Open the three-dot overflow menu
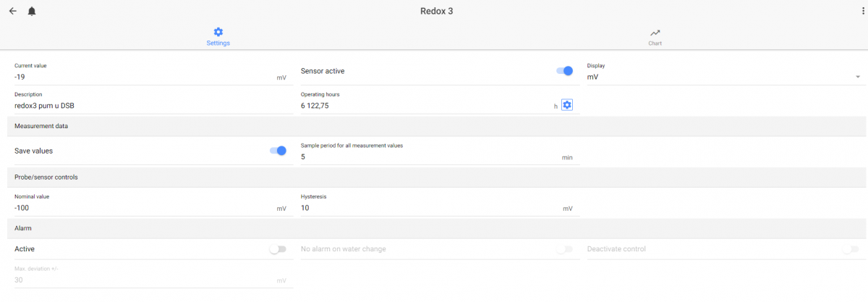Screen dimensions: 868x302 (862, 11)
